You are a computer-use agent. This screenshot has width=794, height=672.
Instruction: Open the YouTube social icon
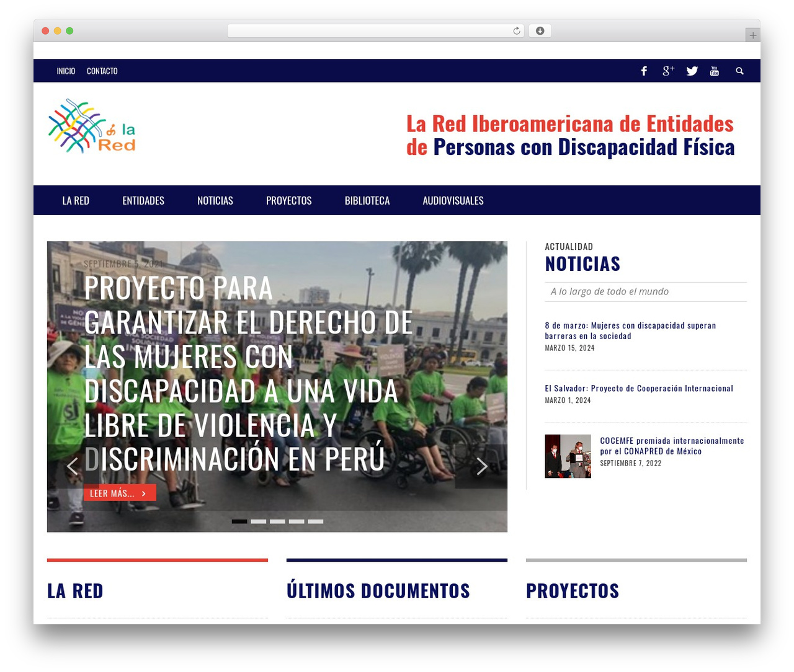715,71
